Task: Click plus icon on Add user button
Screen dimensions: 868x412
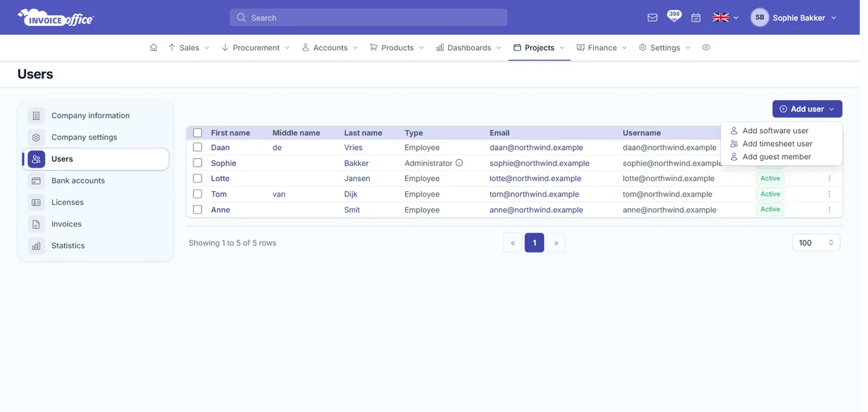Action: [783, 109]
